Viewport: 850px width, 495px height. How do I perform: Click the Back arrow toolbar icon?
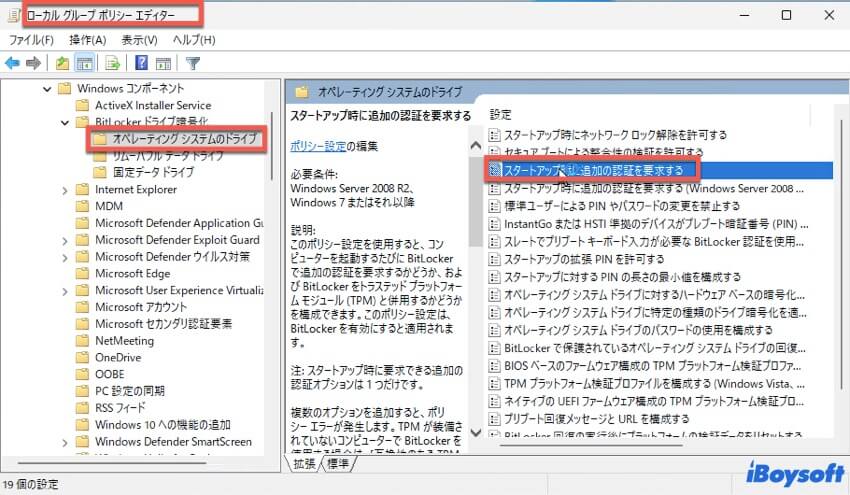(x=12, y=63)
